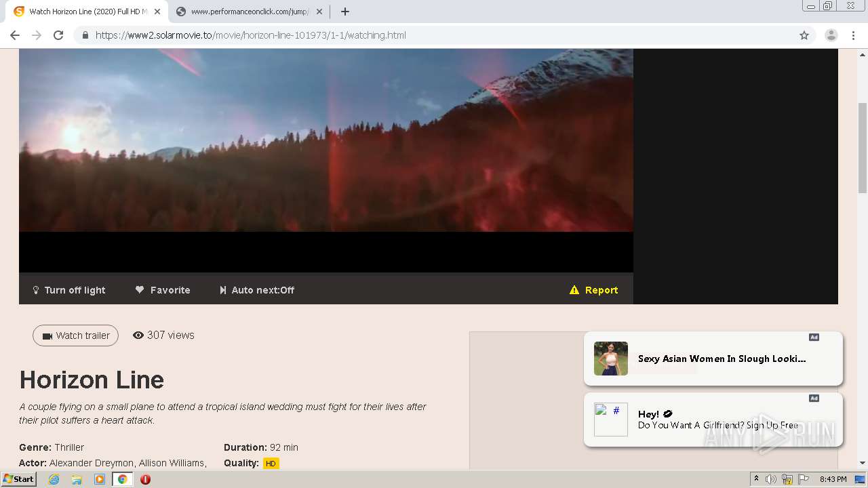Click the 307 views eye icon
The image size is (868, 488).
[138, 335]
